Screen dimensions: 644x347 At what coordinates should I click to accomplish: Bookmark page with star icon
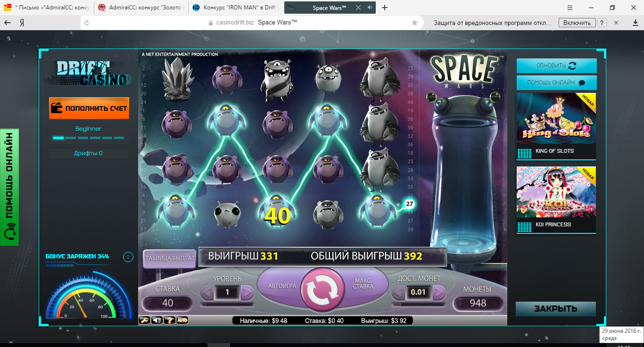click(414, 23)
